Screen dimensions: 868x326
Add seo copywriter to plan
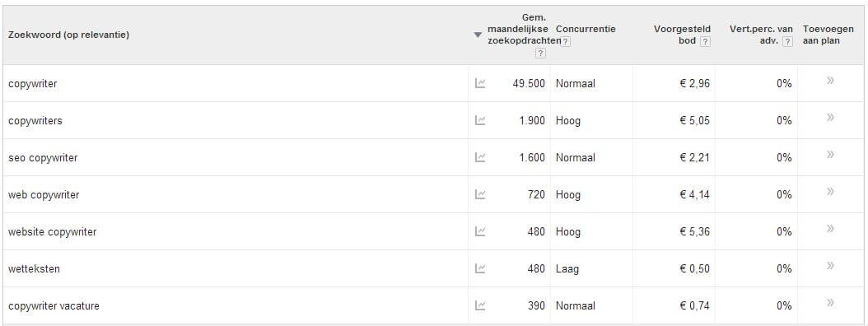[x=830, y=155]
